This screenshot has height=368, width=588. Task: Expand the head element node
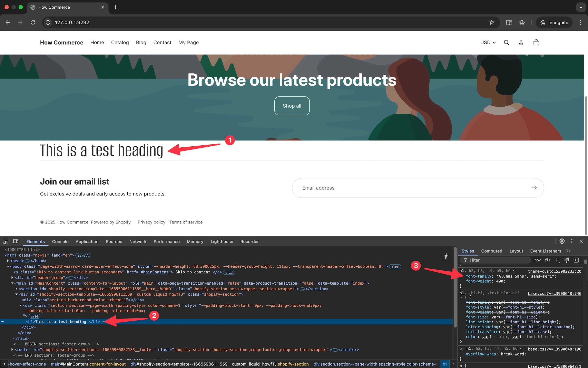[8, 261]
